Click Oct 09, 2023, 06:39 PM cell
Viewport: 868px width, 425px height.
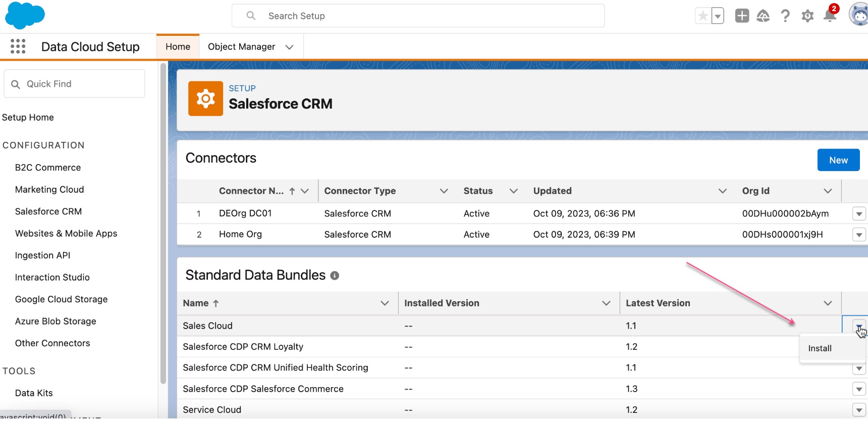click(584, 234)
